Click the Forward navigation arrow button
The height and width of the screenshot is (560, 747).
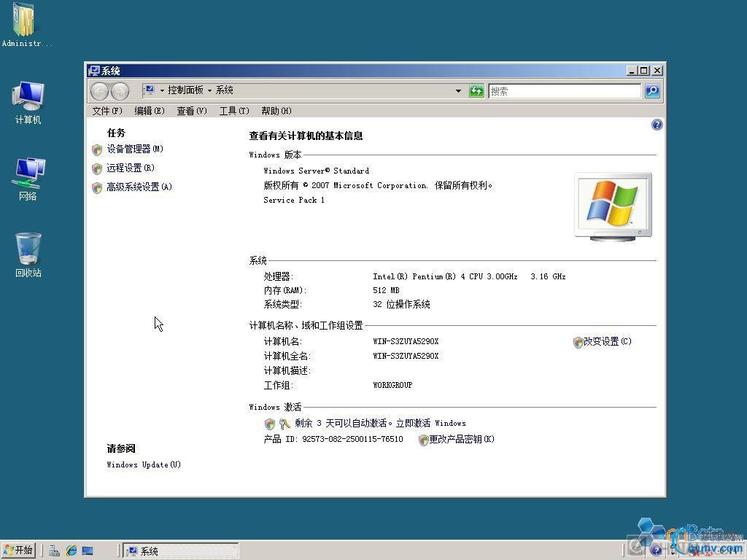pos(120,91)
